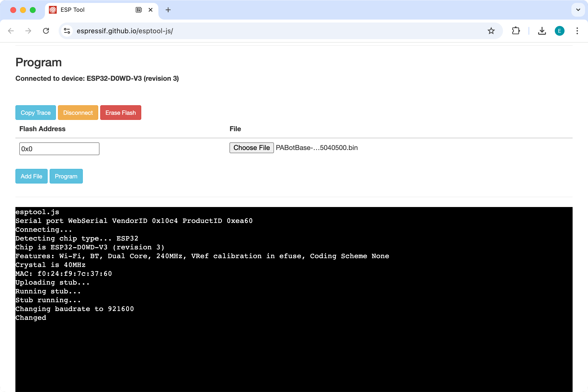Open a new tab with plus button

click(x=168, y=10)
